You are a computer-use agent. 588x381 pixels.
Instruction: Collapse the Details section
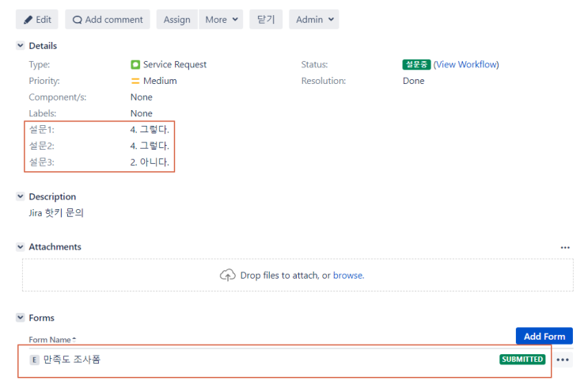(x=21, y=46)
